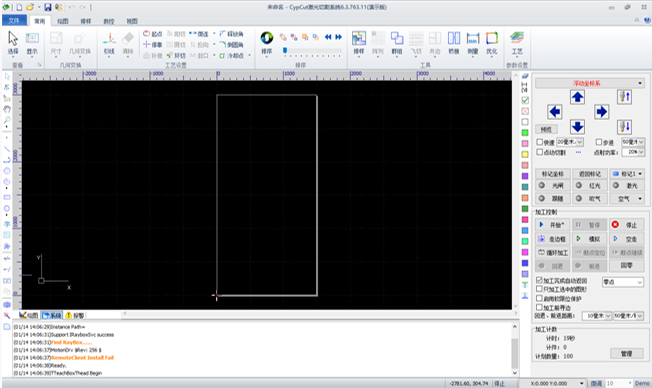Check 加工前寻边 edge-find option
The height and width of the screenshot is (388, 652).
pyautogui.click(x=539, y=307)
